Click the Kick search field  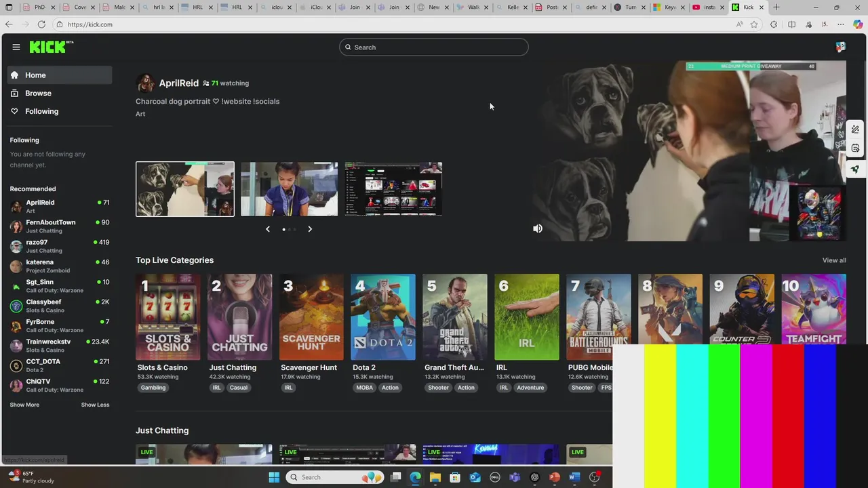[434, 47]
